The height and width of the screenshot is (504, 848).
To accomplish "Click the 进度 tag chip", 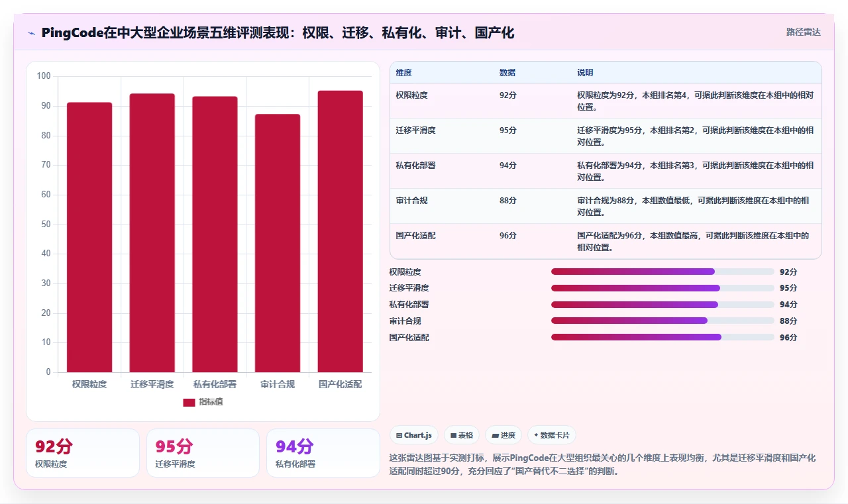I will click(x=503, y=435).
